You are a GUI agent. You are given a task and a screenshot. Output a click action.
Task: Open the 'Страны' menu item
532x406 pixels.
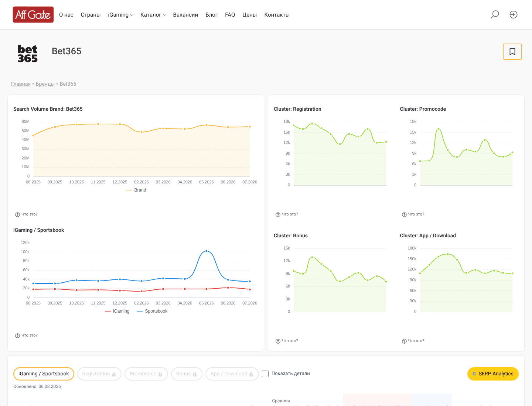(x=91, y=15)
